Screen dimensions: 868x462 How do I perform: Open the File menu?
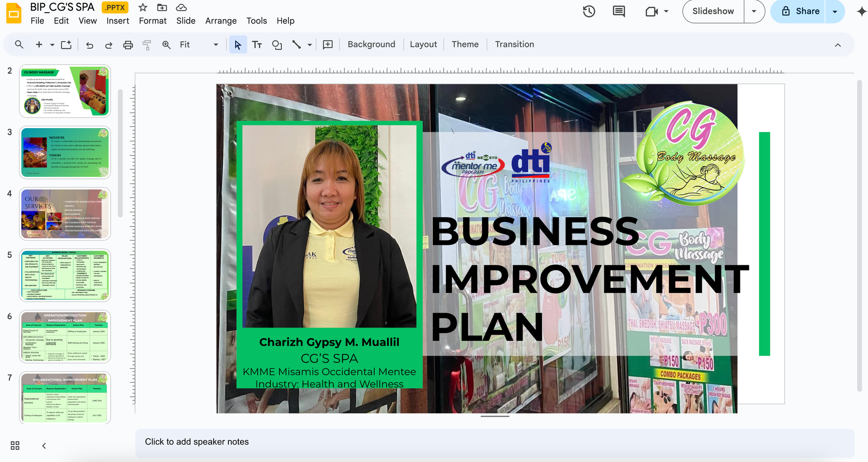coord(37,21)
